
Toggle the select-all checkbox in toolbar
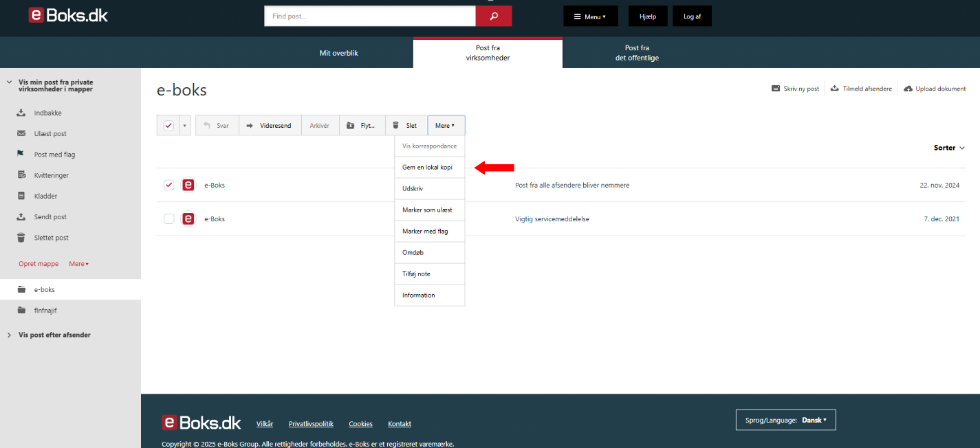(x=168, y=125)
